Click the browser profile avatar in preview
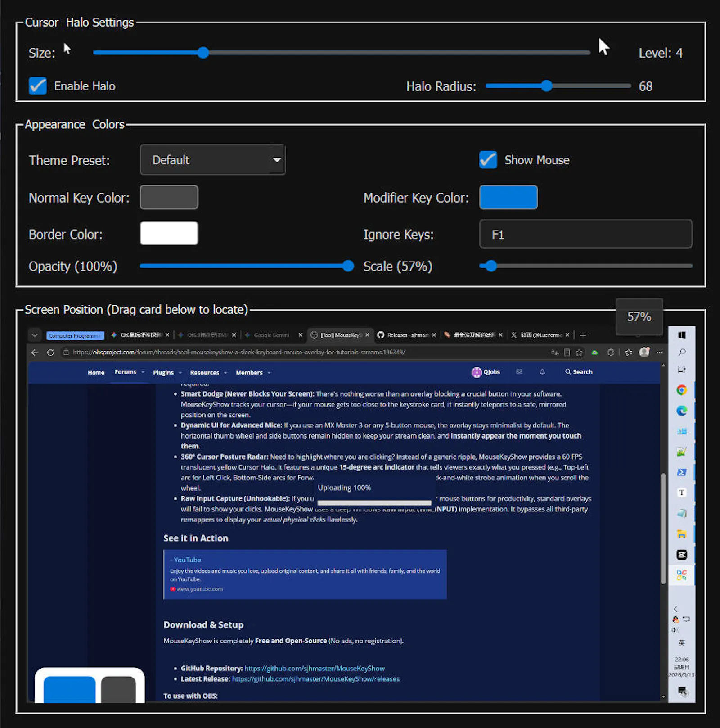Screen dimensions: 720x728 tap(644, 352)
